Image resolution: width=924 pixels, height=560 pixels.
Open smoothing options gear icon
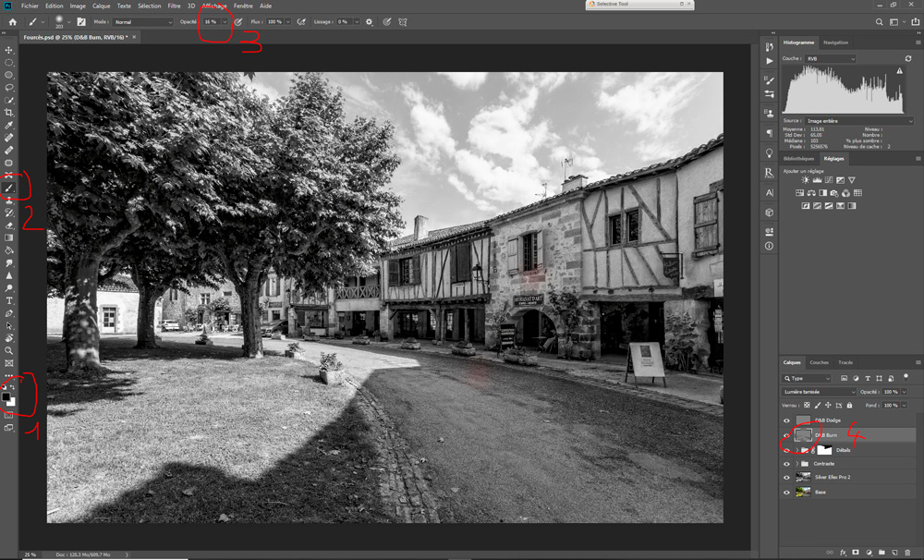point(369,22)
